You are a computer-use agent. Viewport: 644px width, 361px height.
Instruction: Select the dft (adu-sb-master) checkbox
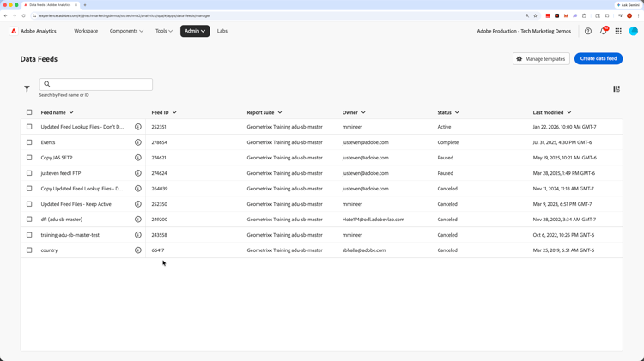click(29, 219)
